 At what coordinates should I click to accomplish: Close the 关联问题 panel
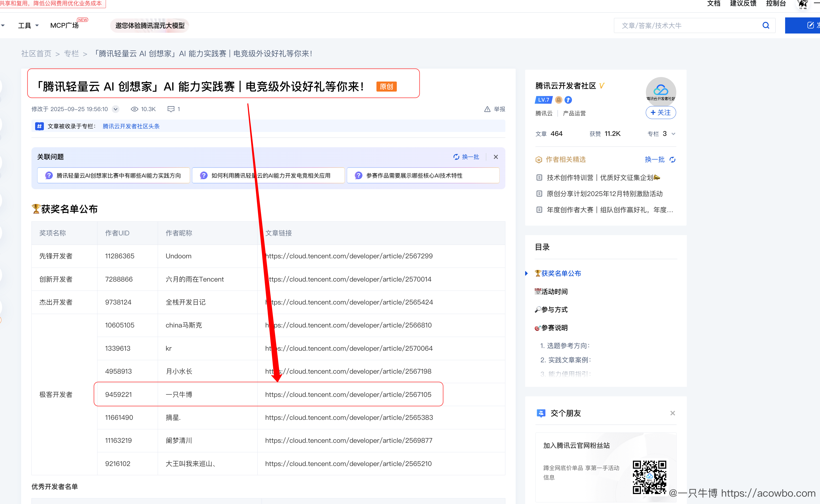(x=496, y=157)
